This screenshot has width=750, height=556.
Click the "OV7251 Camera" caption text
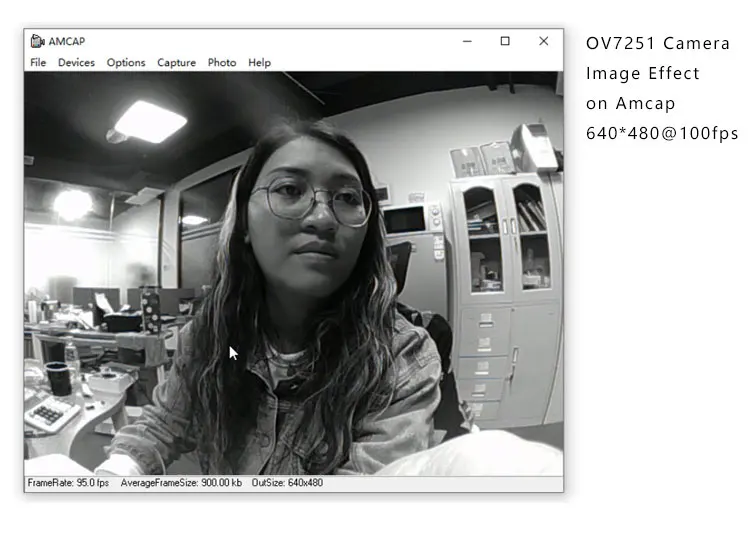tap(658, 44)
